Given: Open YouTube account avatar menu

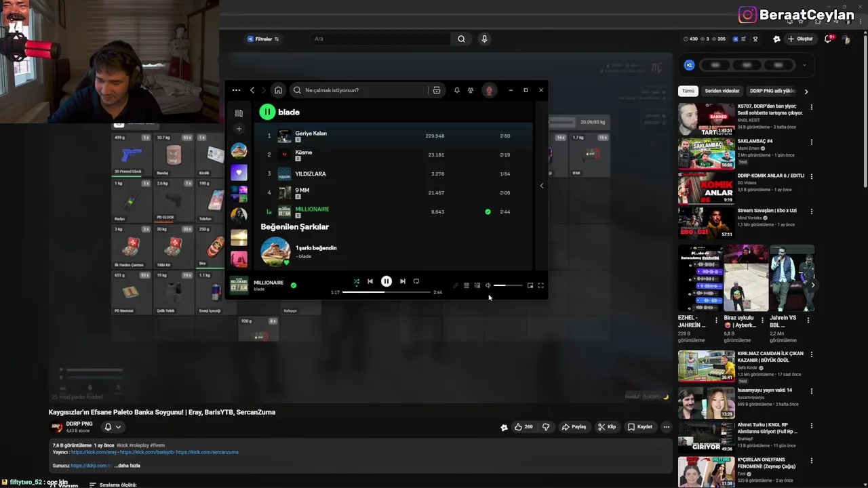Looking at the screenshot, I should pos(846,39).
